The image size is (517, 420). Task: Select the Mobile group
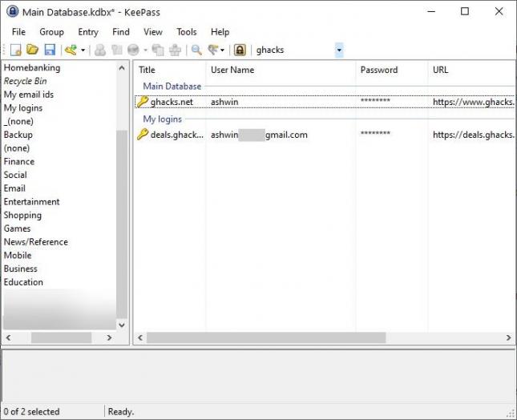(x=18, y=256)
